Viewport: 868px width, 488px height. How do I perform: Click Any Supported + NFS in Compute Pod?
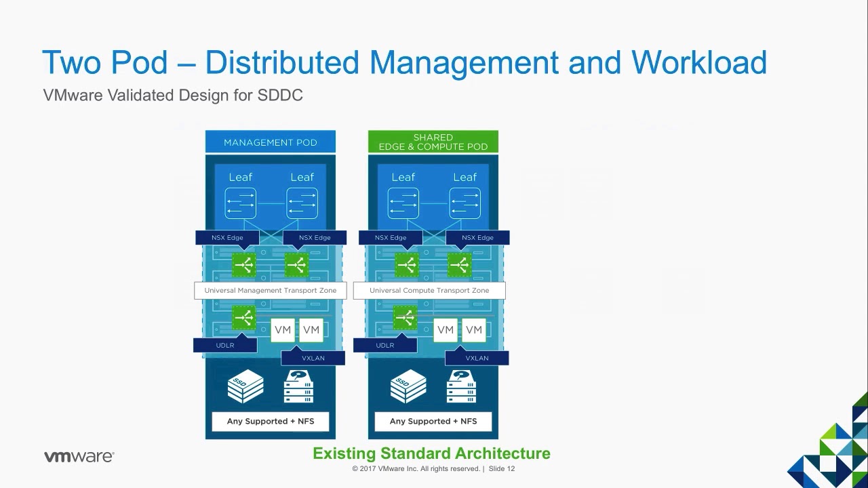(433, 421)
